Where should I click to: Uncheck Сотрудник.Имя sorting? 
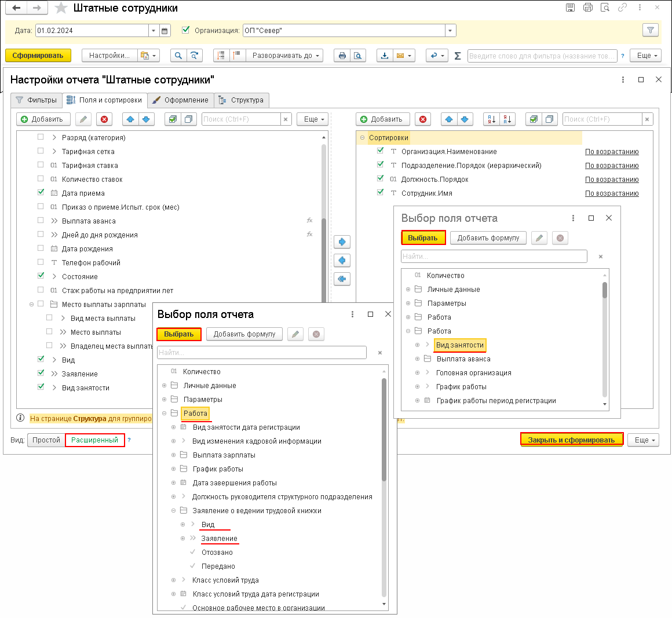380,192
